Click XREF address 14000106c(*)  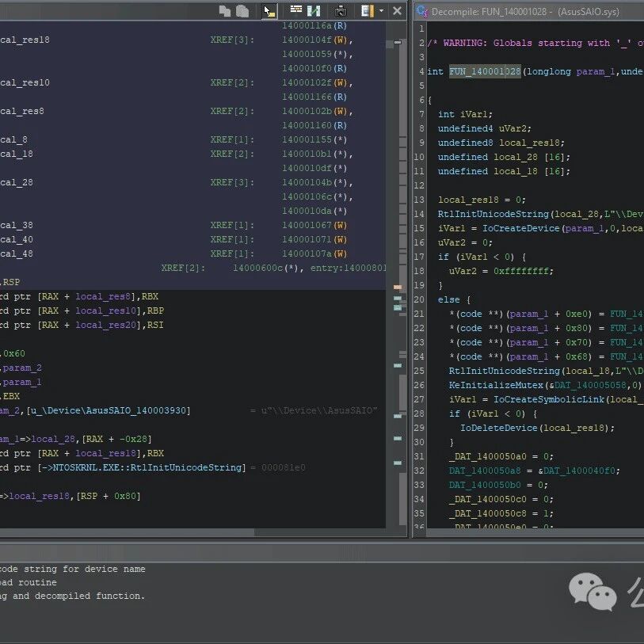pyautogui.click(x=314, y=196)
